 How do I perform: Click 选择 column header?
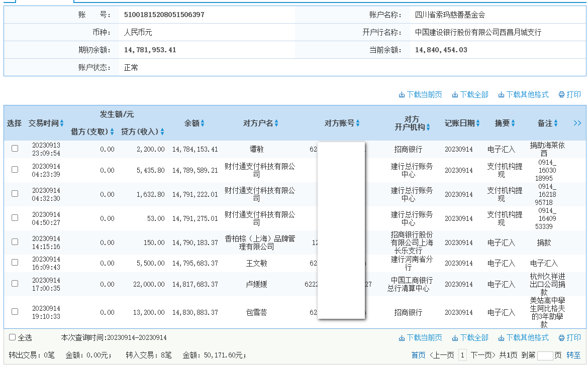pyautogui.click(x=14, y=124)
